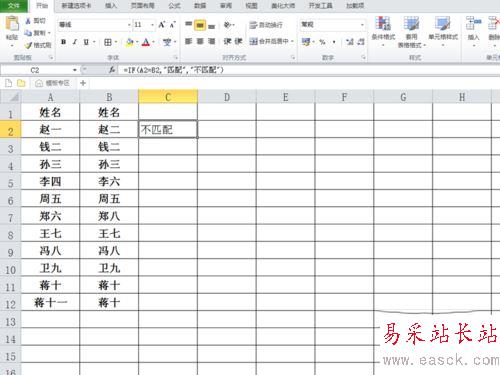Align cell text to top
Screen dimensions: 500x375
[x=189, y=25]
